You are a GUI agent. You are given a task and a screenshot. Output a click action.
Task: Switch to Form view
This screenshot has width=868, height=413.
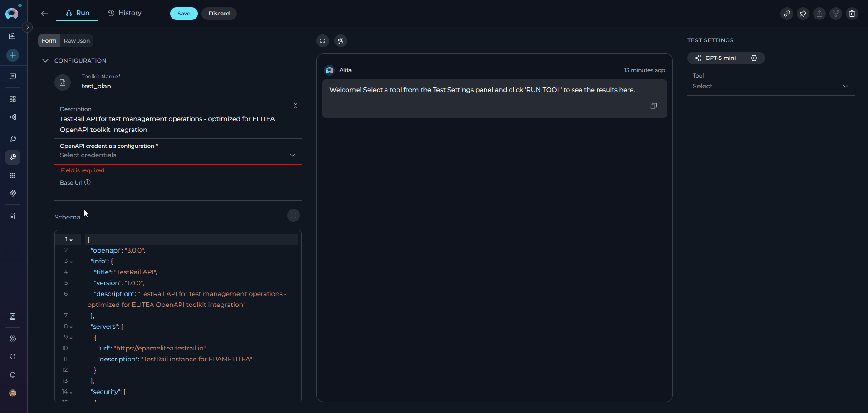(49, 41)
